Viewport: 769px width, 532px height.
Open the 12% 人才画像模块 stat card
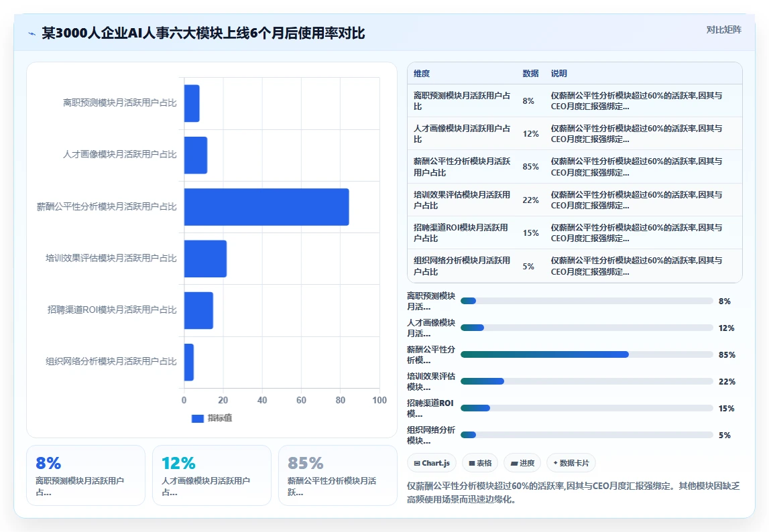click(212, 475)
